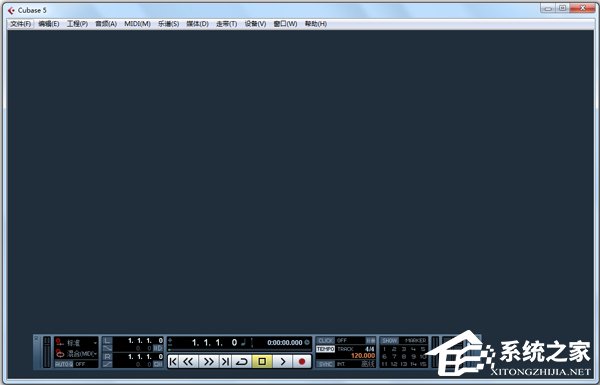Go to project start in transport
The height and width of the screenshot is (385, 600).
[x=173, y=361]
